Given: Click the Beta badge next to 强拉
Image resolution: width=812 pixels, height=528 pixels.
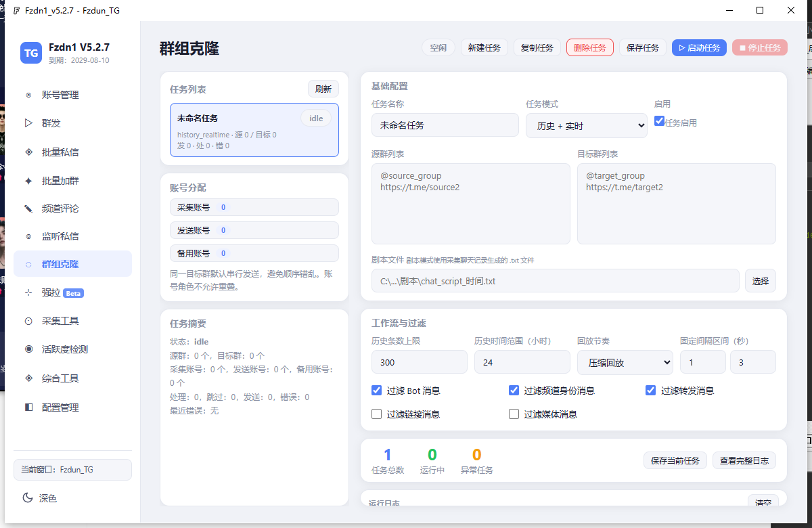Looking at the screenshot, I should coord(74,293).
